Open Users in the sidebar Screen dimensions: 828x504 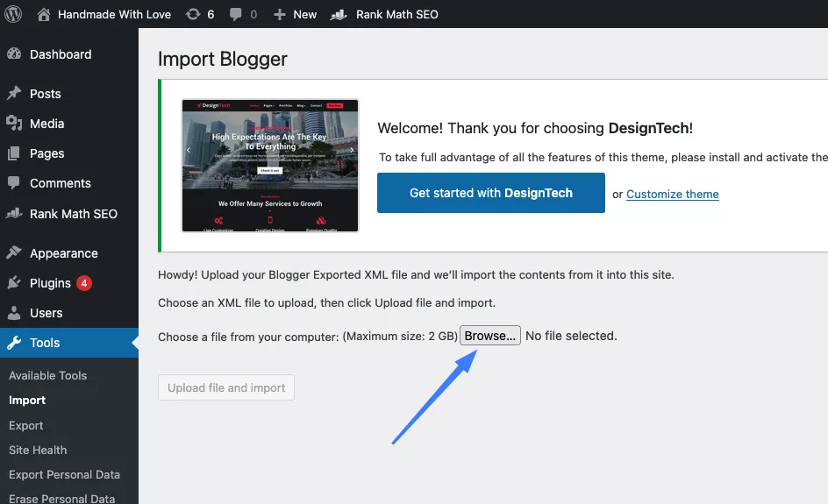(46, 313)
